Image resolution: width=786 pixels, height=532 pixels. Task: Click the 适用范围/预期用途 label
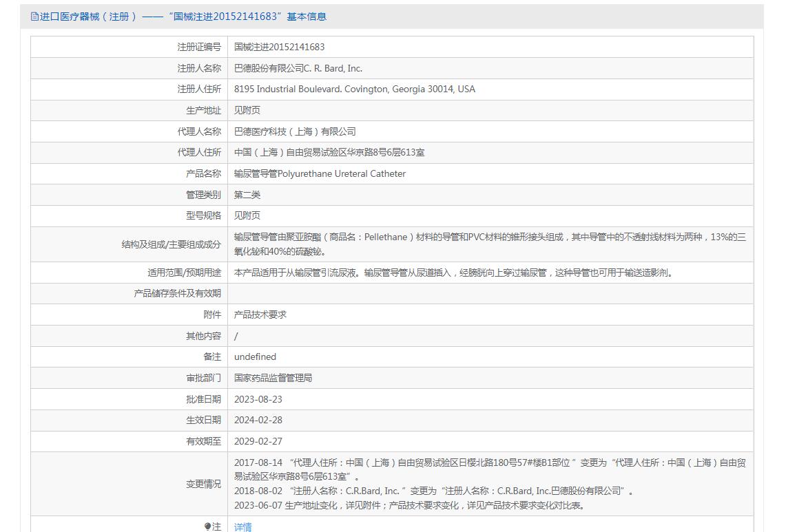pos(184,273)
